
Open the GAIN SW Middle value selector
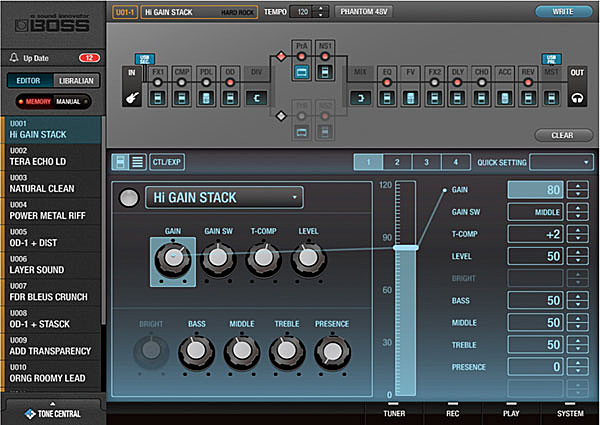pos(535,211)
